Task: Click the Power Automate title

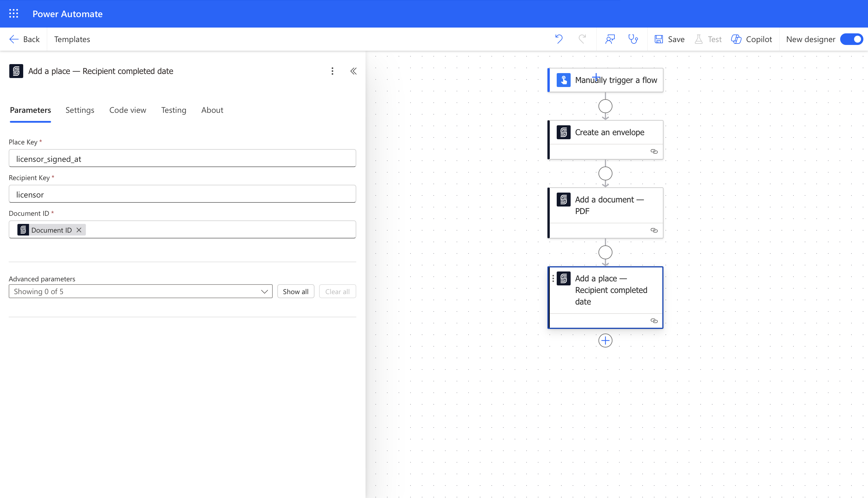Action: [67, 14]
